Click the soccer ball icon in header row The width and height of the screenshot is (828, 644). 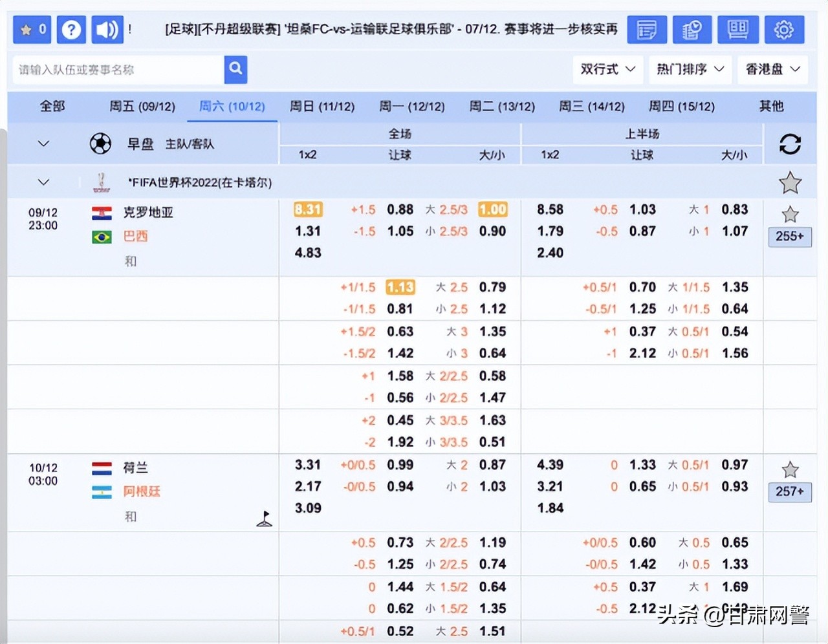[100, 144]
